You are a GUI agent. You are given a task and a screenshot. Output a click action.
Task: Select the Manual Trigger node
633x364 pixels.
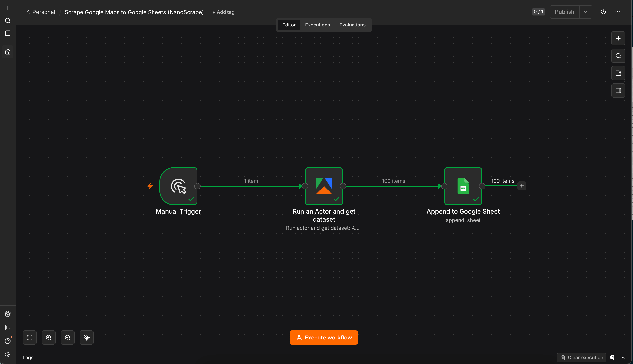[178, 186]
